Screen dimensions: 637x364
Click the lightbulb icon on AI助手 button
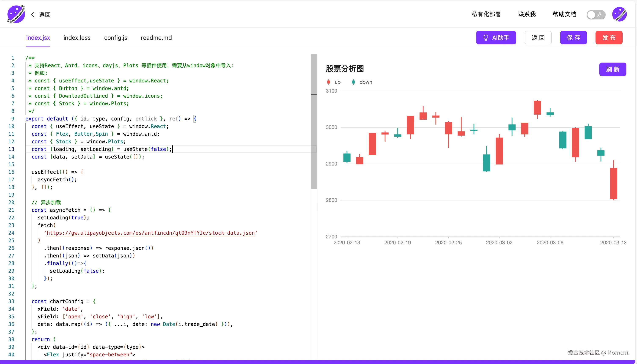tap(485, 38)
